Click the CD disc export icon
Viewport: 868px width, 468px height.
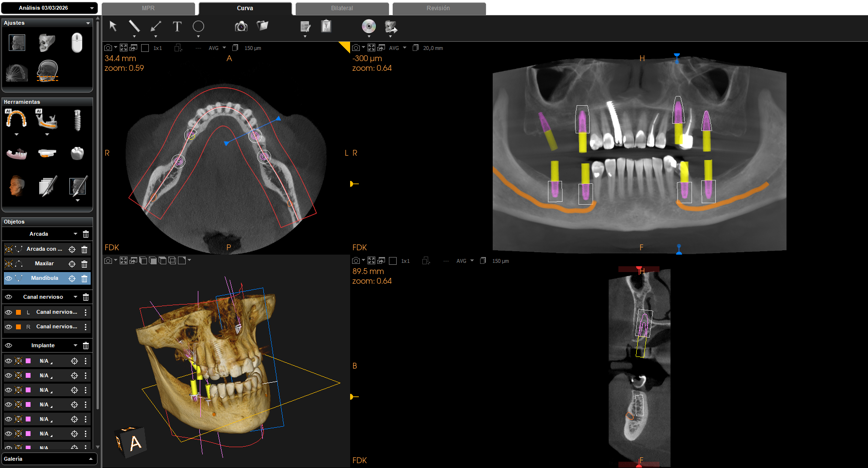tap(369, 26)
